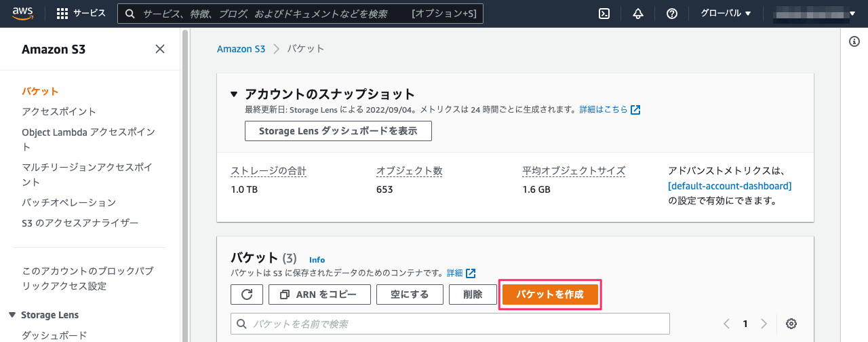Image resolution: width=868 pixels, height=342 pixels.
Task: Click Info link next to バケット heading
Action: click(x=317, y=260)
